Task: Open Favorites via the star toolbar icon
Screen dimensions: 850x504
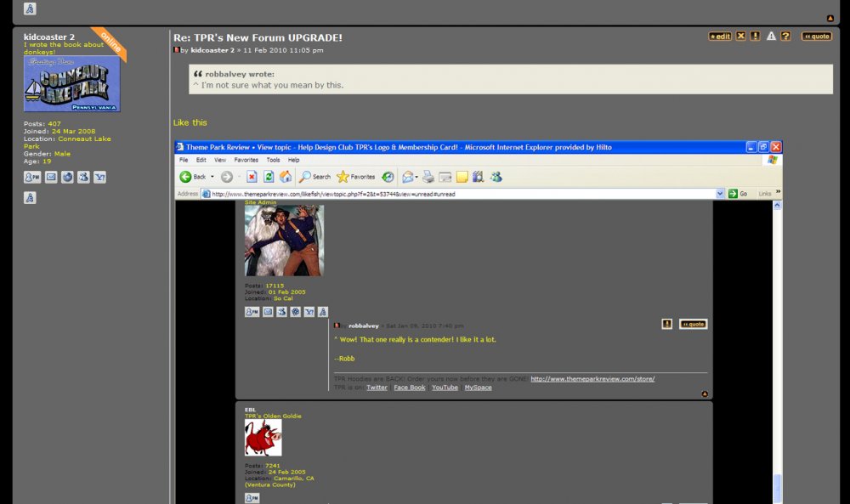Action: (x=343, y=176)
